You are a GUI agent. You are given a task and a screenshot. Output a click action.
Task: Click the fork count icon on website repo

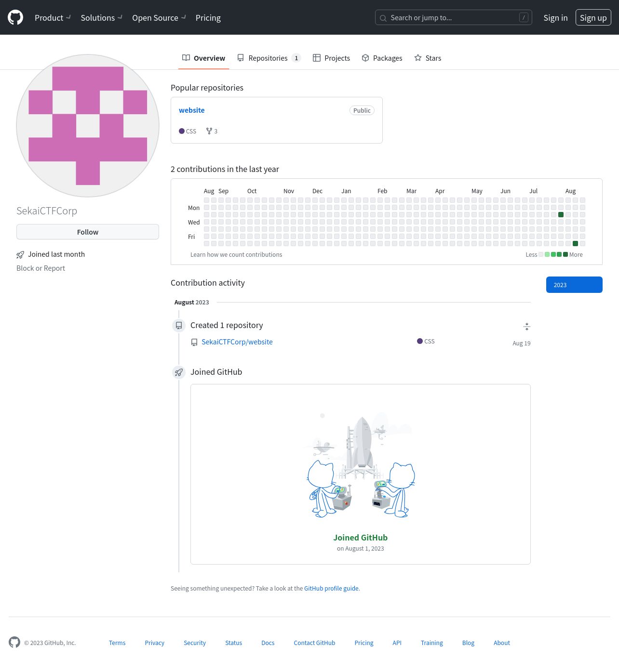(x=209, y=131)
